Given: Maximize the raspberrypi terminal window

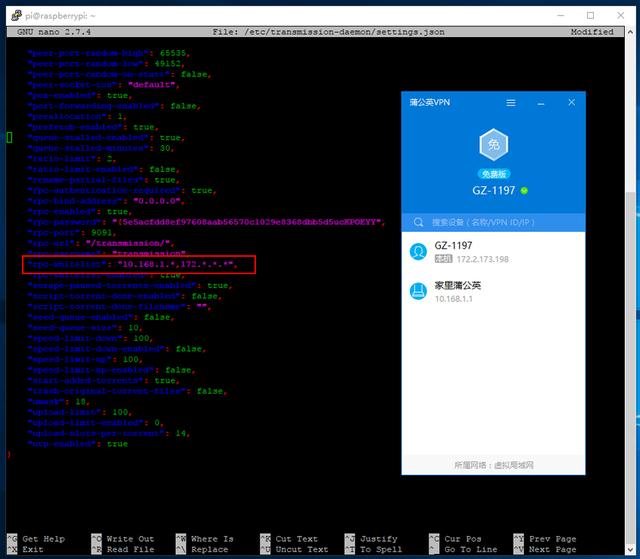Looking at the screenshot, I should 590,15.
